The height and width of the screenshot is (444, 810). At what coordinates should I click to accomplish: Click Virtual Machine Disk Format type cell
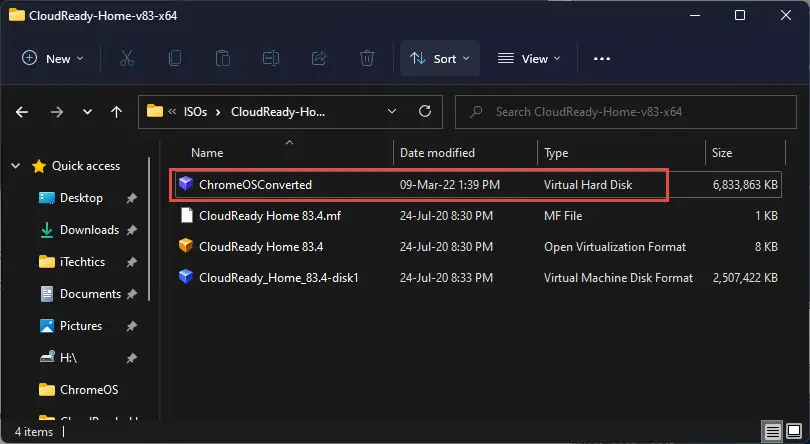pos(618,278)
